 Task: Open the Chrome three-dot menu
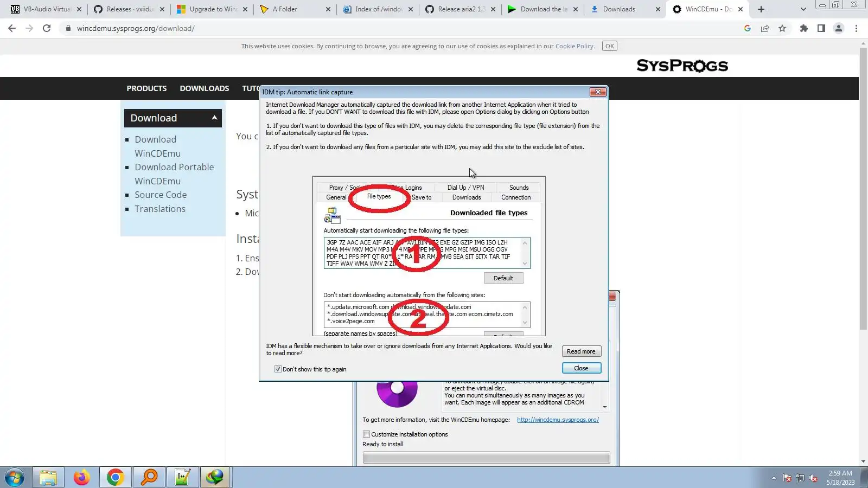click(857, 28)
